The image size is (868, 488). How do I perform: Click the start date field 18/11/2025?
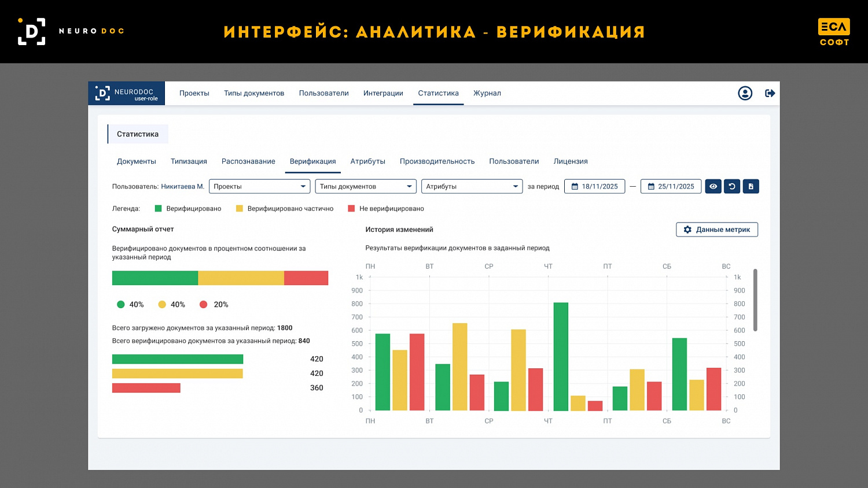click(594, 186)
